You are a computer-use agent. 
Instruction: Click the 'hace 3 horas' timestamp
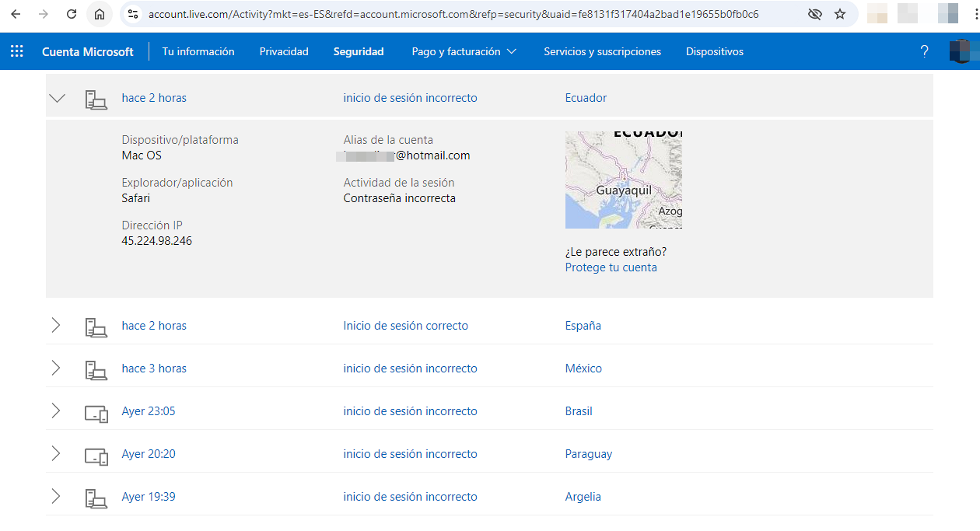(154, 369)
